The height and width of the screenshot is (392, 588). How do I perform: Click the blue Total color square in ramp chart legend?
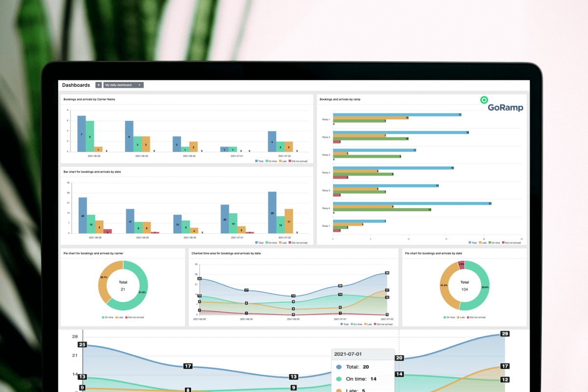[469, 242]
